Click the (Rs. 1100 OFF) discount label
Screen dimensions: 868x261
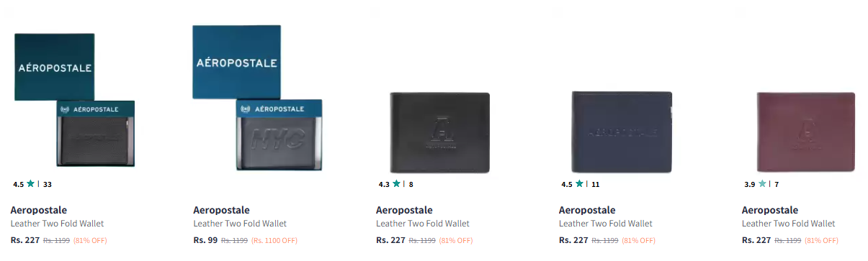tap(274, 241)
